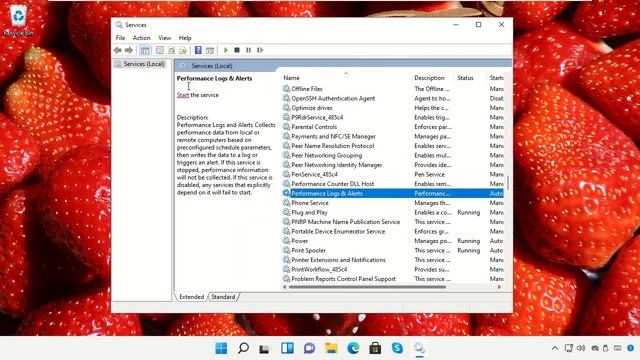640x360 pixels.
Task: Click the Start the service link
Action: 182,95
